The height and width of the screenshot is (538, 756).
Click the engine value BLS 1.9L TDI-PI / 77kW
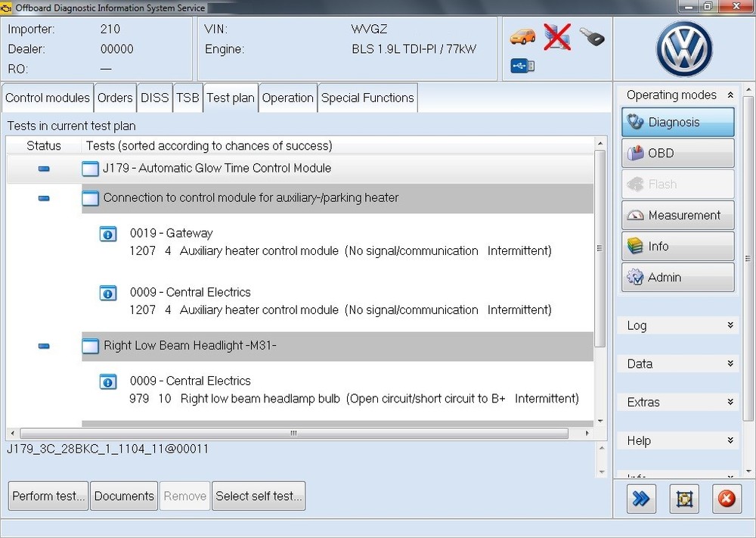click(414, 49)
